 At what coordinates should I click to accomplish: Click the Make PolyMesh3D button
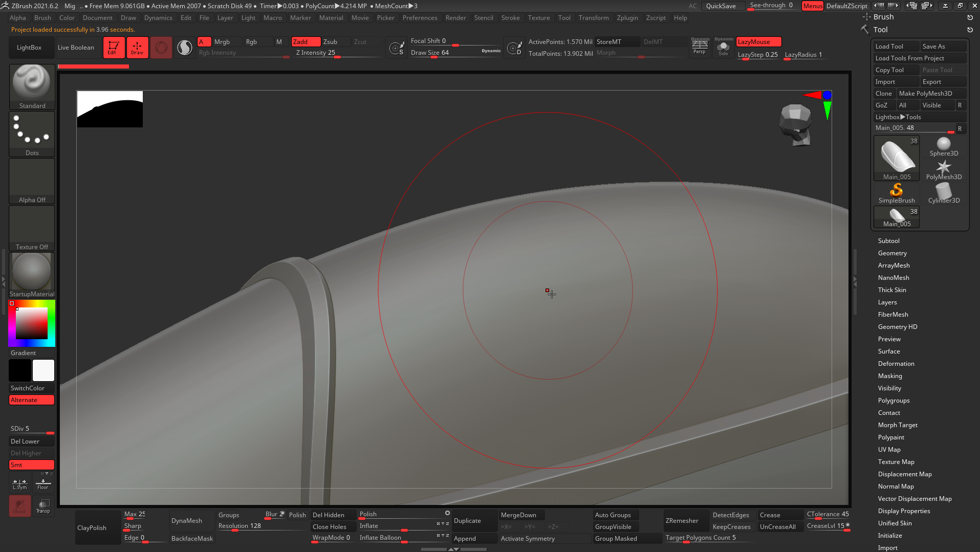(x=925, y=94)
